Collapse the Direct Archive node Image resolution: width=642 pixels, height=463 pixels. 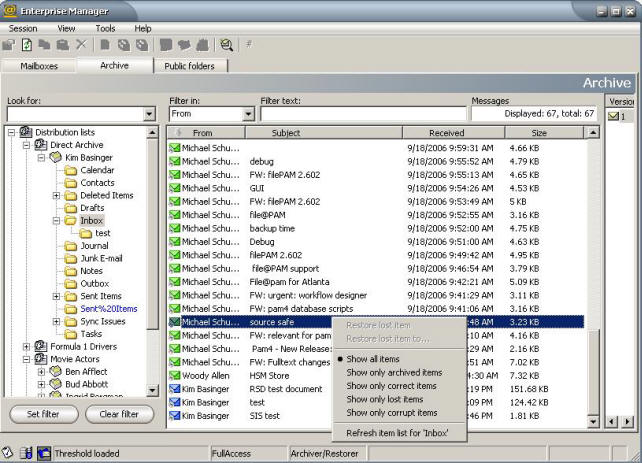(26, 145)
